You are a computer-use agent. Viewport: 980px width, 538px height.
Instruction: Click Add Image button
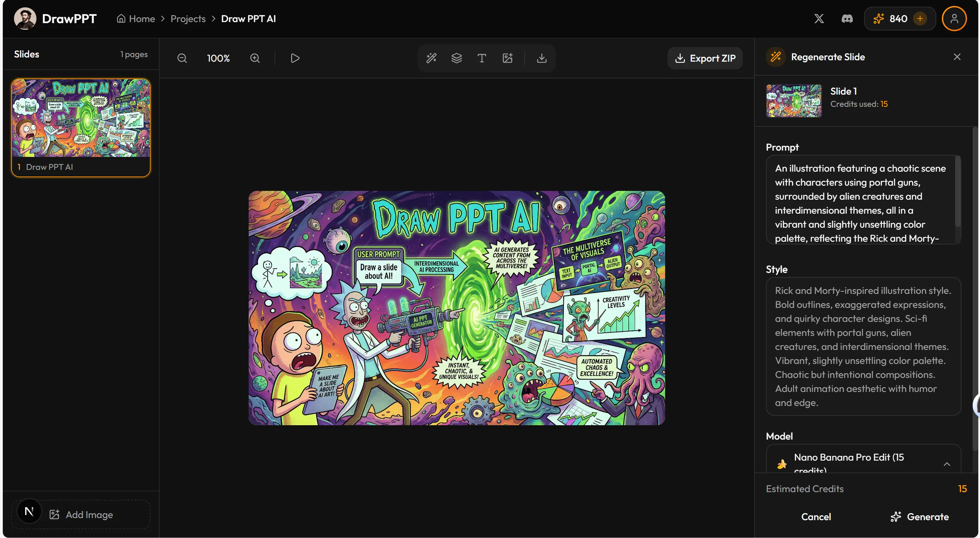click(81, 515)
